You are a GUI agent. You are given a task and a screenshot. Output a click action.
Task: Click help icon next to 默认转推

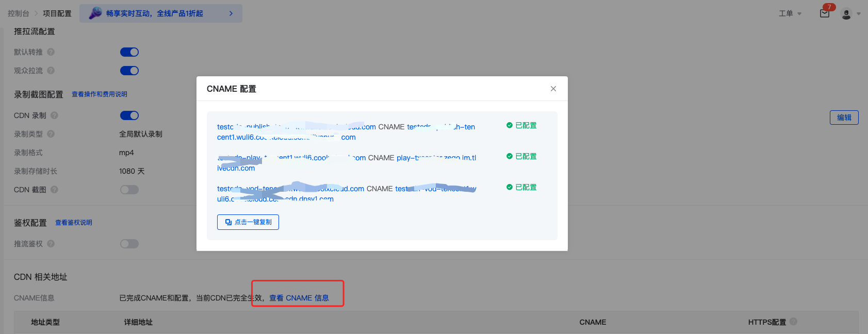51,52
